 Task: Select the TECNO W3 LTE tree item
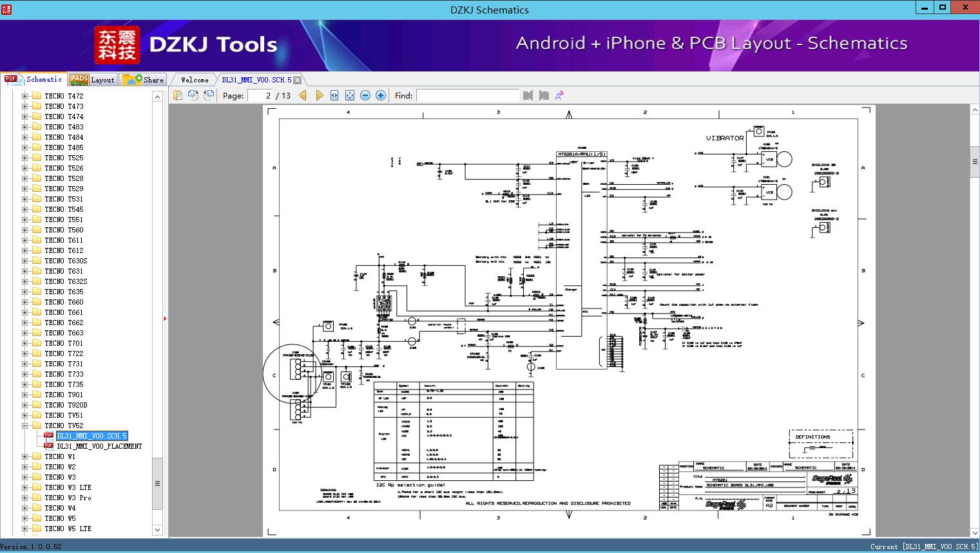[x=68, y=487]
